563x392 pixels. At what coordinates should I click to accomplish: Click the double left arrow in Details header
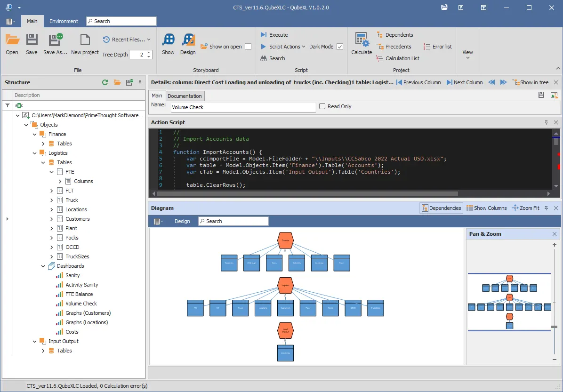491,82
